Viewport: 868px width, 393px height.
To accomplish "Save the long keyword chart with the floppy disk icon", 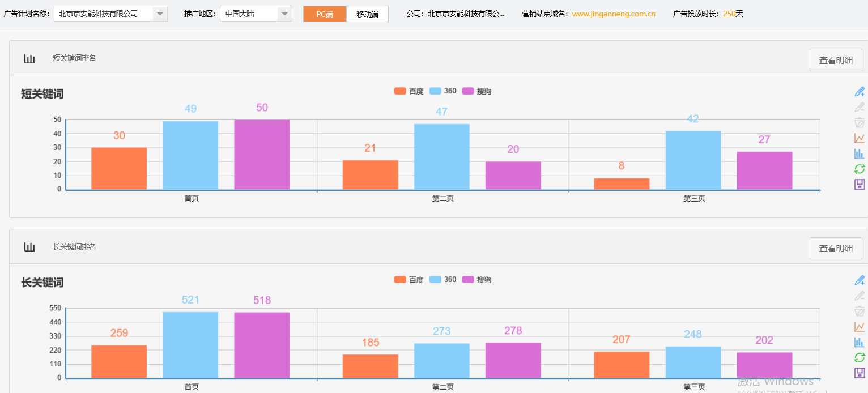I will coord(860,373).
